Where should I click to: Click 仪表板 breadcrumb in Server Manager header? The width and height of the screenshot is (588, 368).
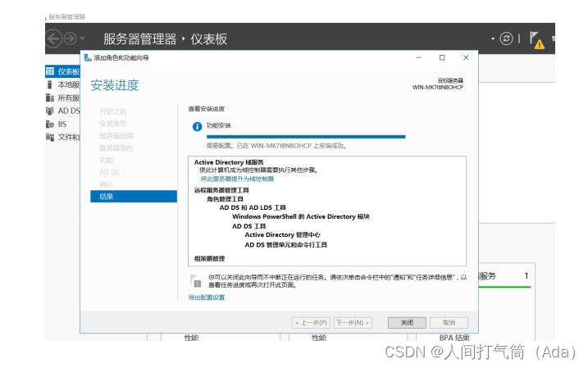click(209, 39)
